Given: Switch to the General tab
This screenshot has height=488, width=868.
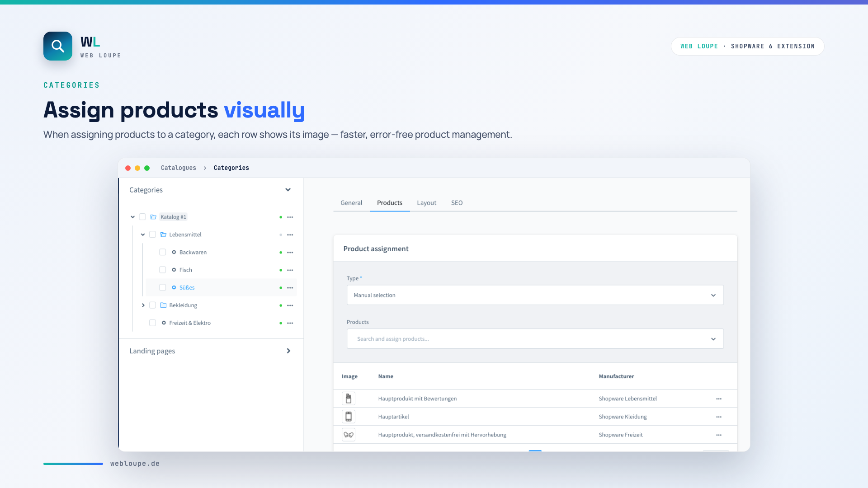Looking at the screenshot, I should [x=351, y=203].
